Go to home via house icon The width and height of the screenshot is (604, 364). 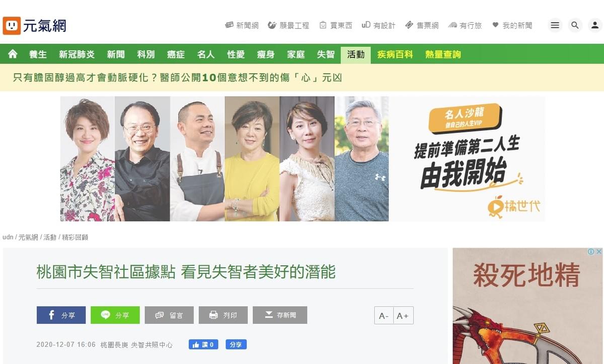coord(13,54)
